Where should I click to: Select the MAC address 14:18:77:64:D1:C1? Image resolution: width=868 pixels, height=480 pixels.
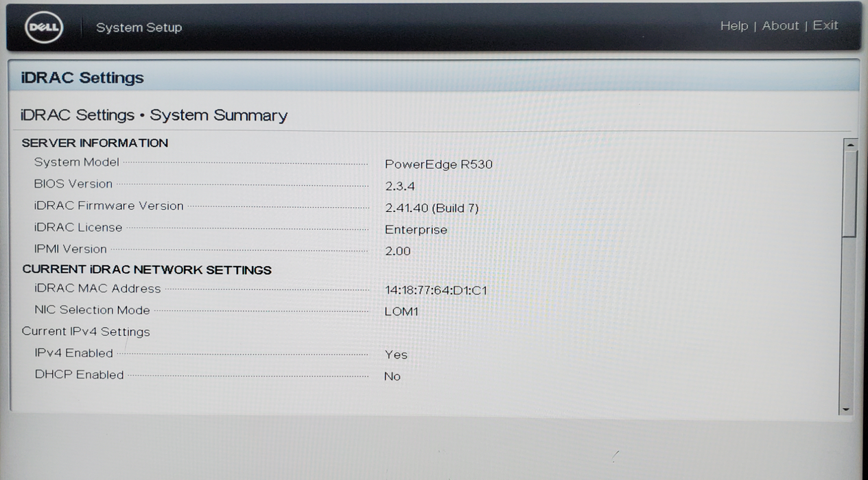436,290
